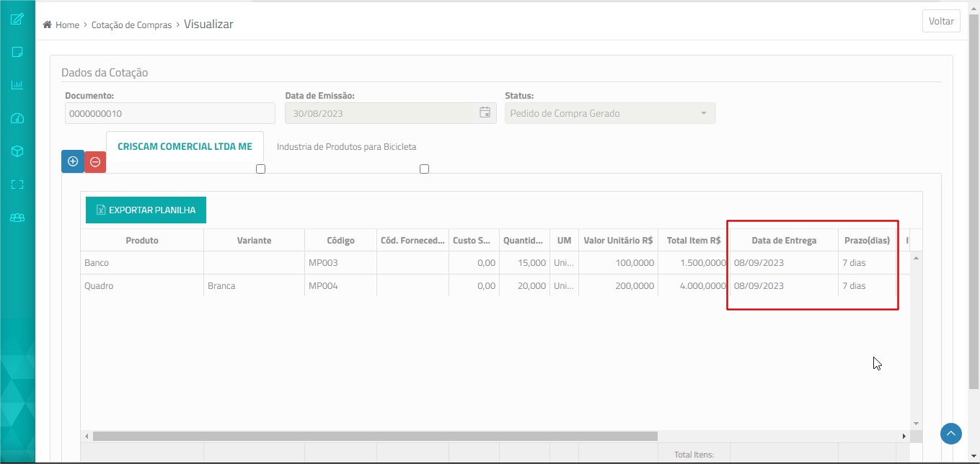Click the table's down vertical scroll arrow

tap(917, 424)
